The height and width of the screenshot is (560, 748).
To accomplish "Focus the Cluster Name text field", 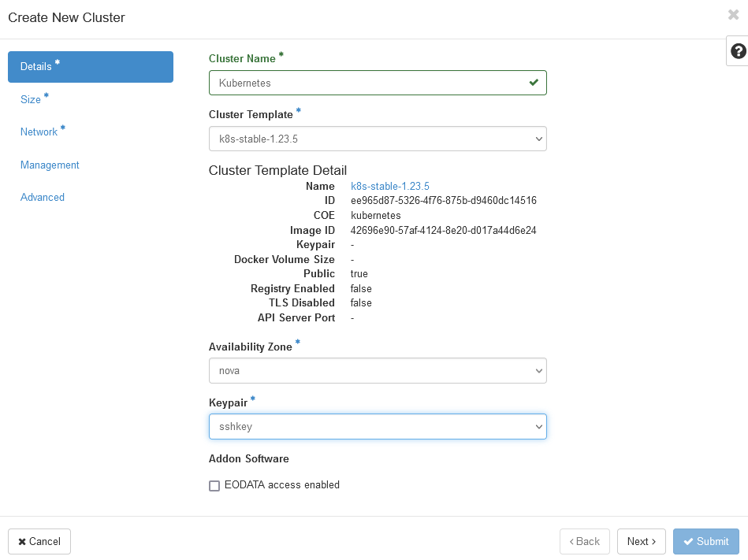I will click(367, 83).
